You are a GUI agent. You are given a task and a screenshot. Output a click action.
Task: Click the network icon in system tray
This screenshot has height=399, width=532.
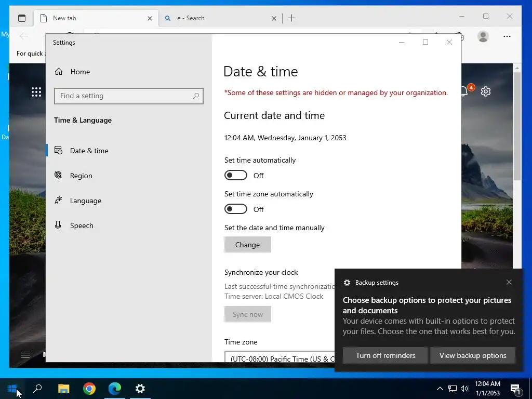click(x=453, y=389)
